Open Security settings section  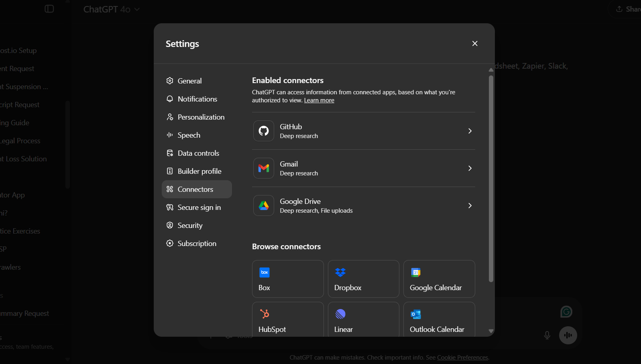point(197,225)
